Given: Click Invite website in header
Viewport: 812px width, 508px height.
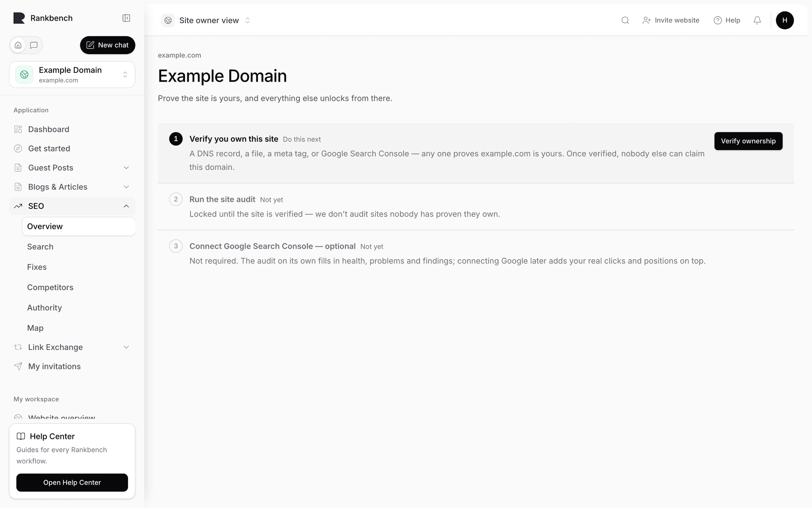Looking at the screenshot, I should 671,20.
